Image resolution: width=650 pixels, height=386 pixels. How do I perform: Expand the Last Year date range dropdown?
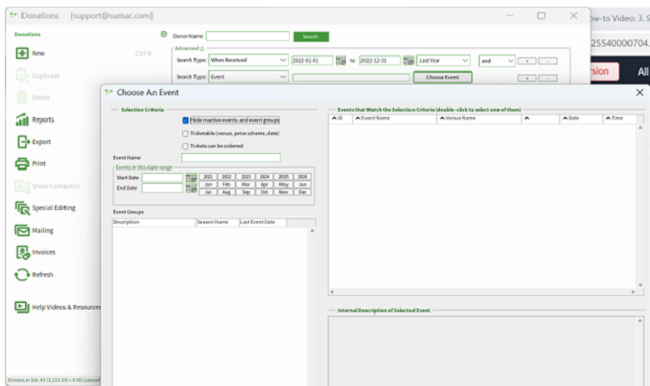[x=443, y=61]
